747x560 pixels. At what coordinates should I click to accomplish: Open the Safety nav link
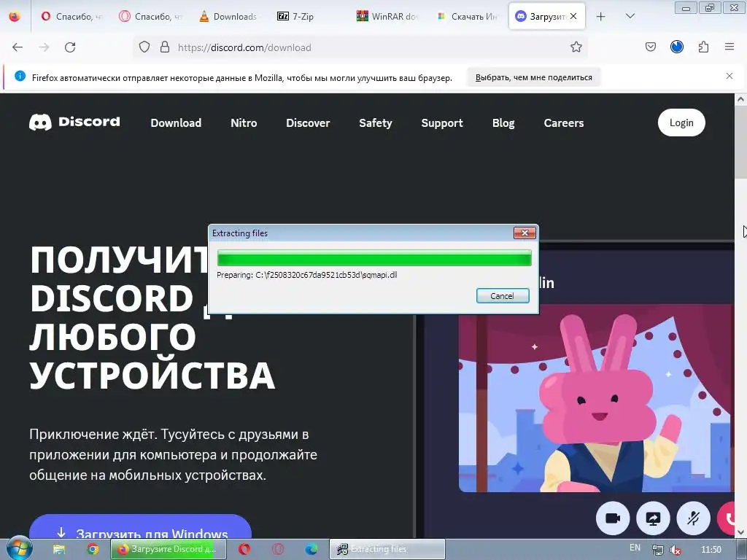pos(376,122)
